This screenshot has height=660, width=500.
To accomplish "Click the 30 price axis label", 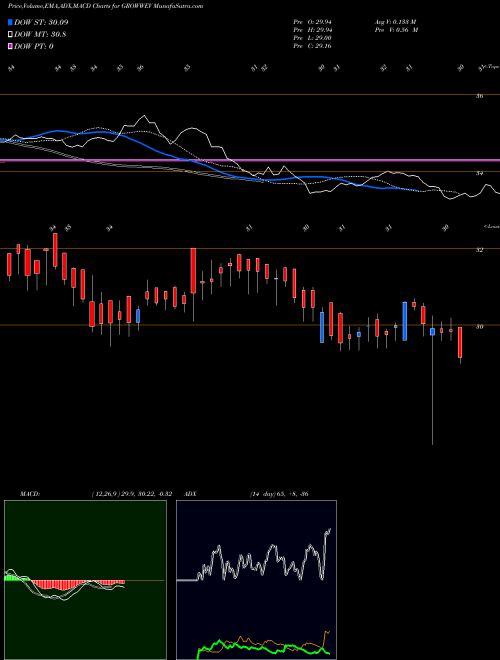I will coord(479,327).
